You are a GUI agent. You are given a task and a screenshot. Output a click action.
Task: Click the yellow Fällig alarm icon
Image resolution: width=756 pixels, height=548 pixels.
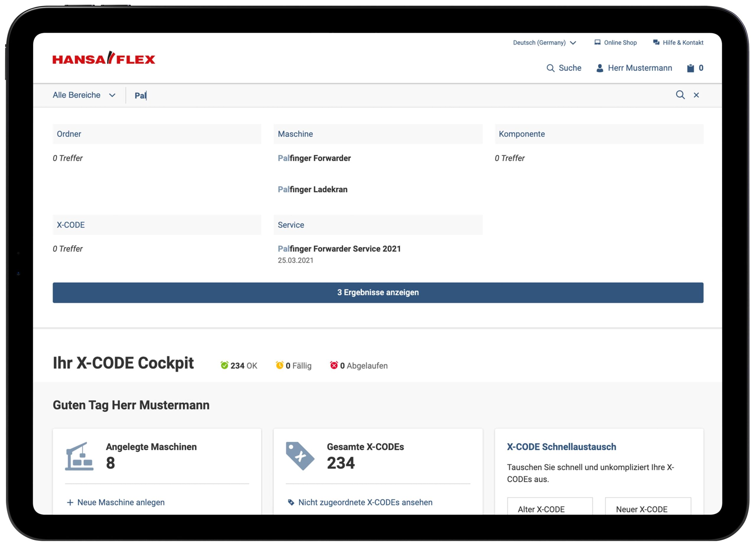[280, 365]
